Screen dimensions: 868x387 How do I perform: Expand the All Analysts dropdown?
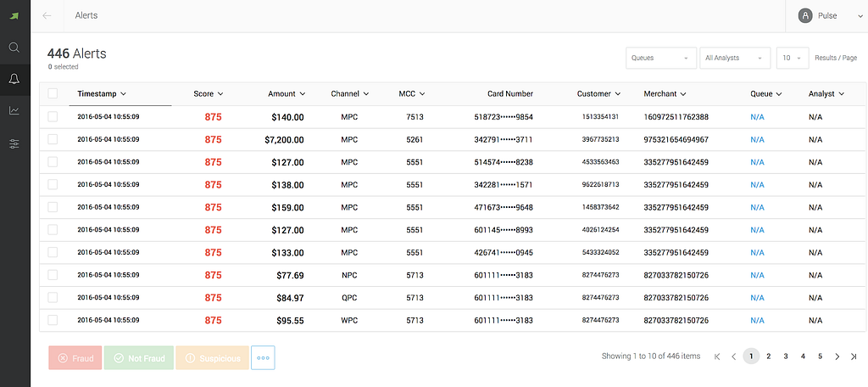pos(735,58)
